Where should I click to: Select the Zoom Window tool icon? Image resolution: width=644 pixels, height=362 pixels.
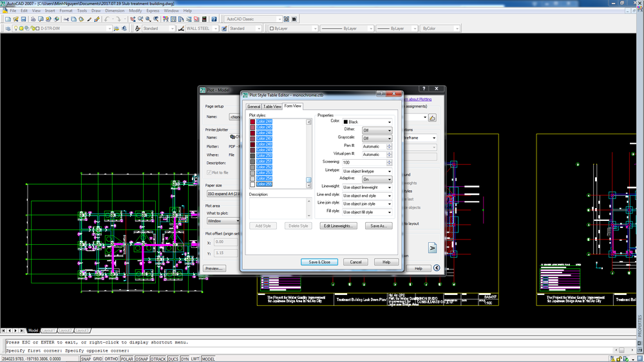point(148,19)
